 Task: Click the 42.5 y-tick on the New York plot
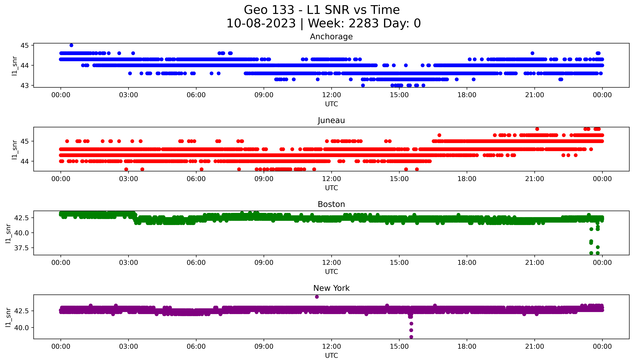pyautogui.click(x=21, y=311)
